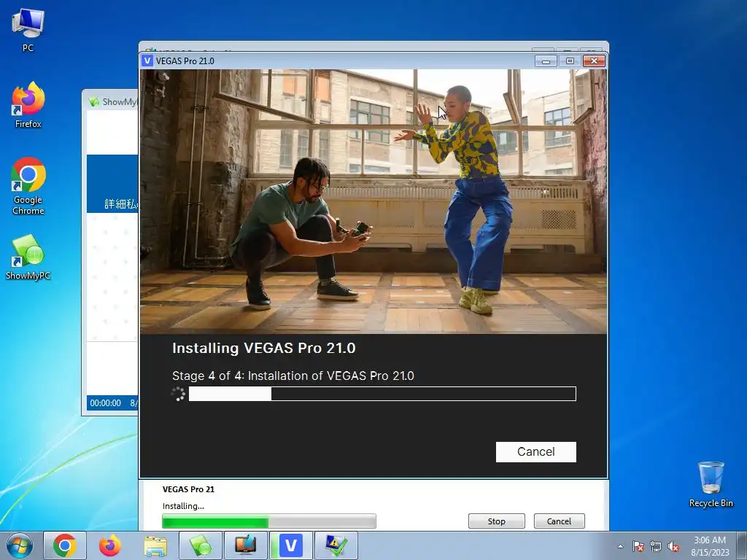Open Google Chrome desktop shortcut

(x=28, y=186)
